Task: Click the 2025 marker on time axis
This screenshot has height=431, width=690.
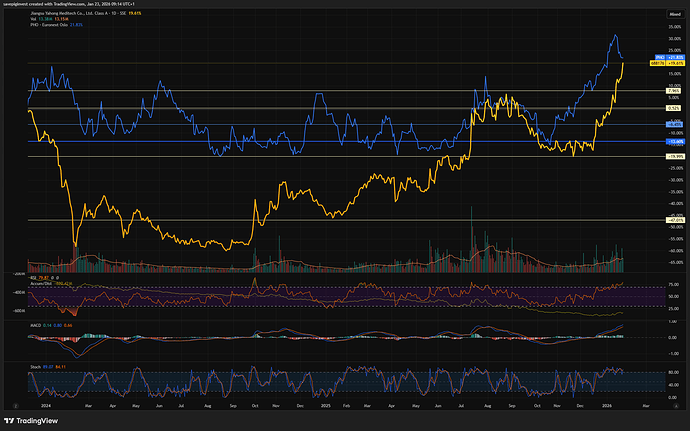Action: pos(326,402)
